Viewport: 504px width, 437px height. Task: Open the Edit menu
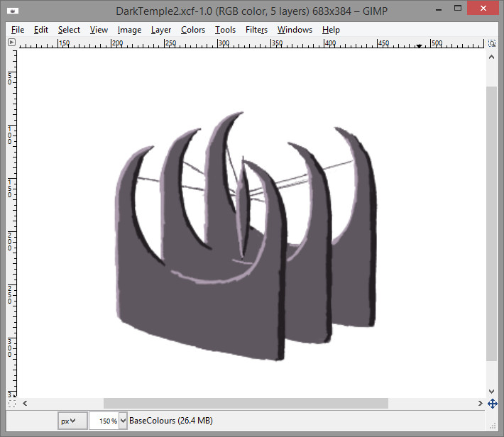tap(41, 30)
